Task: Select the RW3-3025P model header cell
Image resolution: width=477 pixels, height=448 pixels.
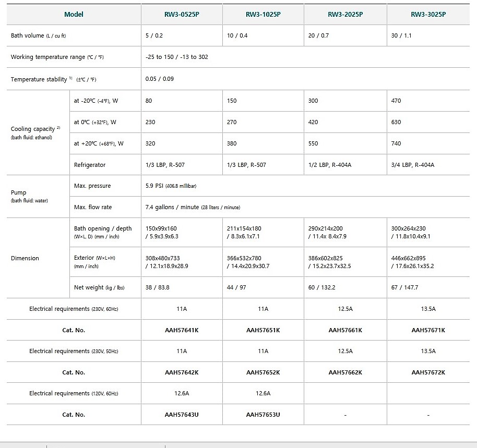Action: (428, 15)
